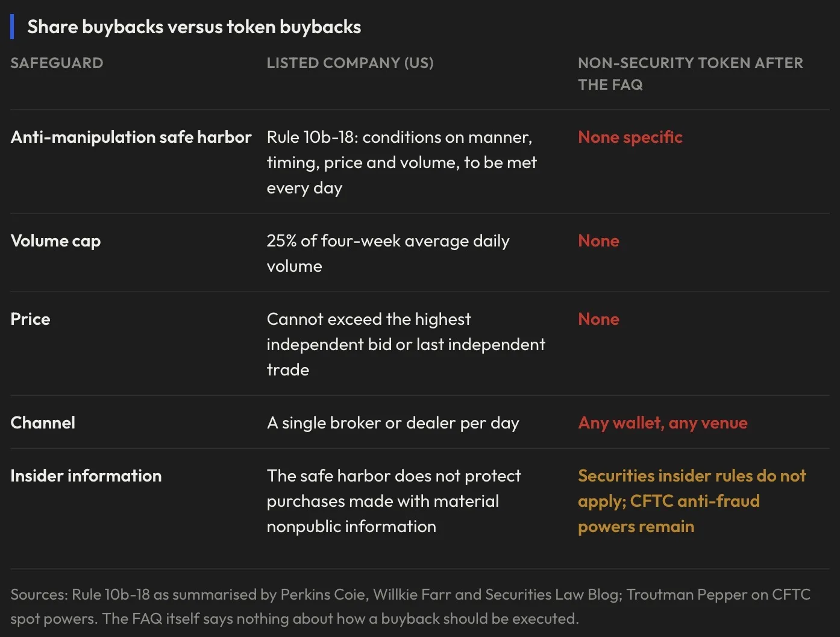840x637 pixels.
Task: Click the orange 'CFTC anti-fraud powers remain' text
Action: (x=669, y=513)
